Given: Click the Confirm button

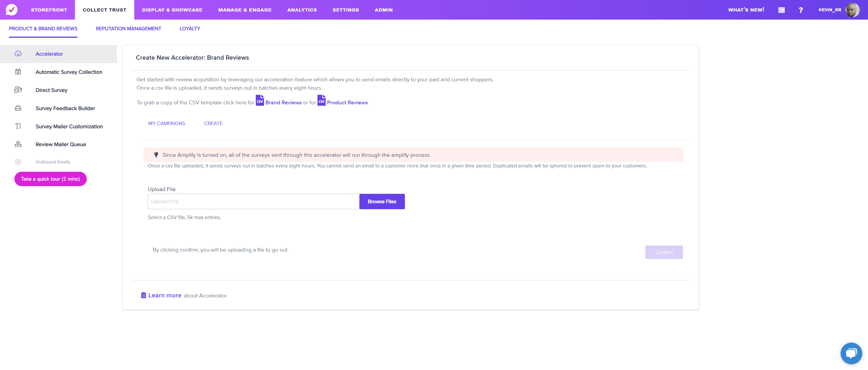Looking at the screenshot, I should pos(664,252).
